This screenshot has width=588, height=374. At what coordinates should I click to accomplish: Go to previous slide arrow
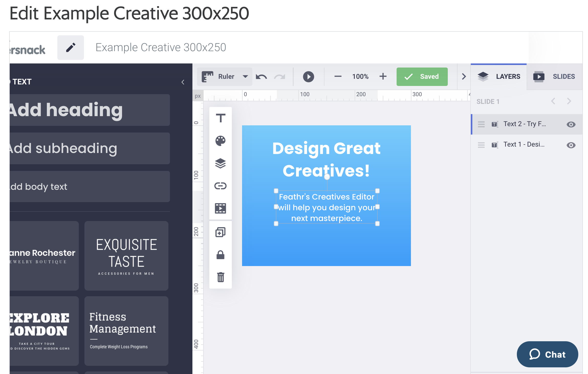coord(553,101)
